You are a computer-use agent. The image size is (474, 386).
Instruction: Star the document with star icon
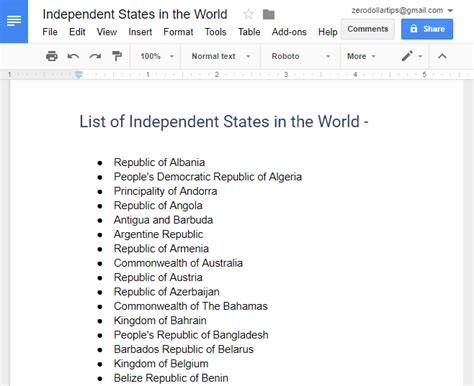(248, 14)
